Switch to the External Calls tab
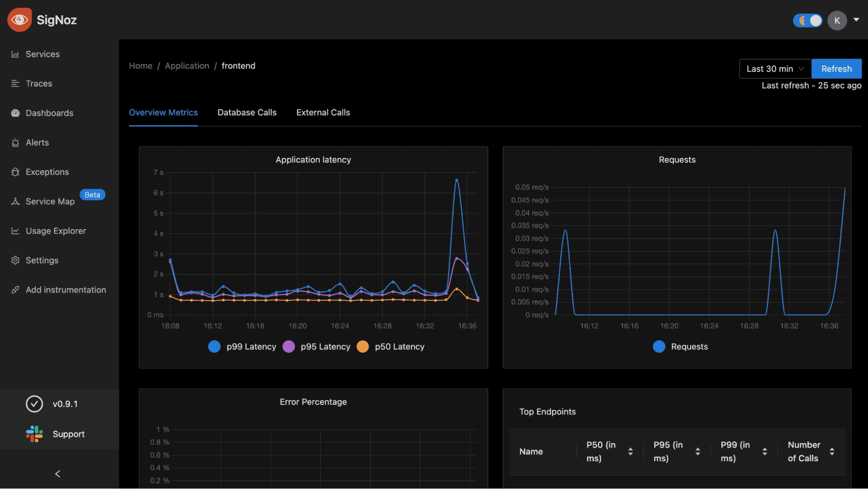This screenshot has width=868, height=489. point(323,113)
